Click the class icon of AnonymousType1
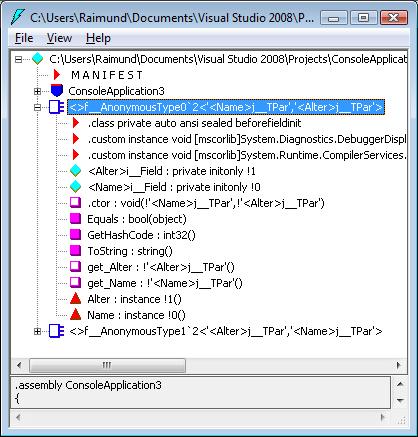The width and height of the screenshot is (418, 437). pyautogui.click(x=56, y=331)
